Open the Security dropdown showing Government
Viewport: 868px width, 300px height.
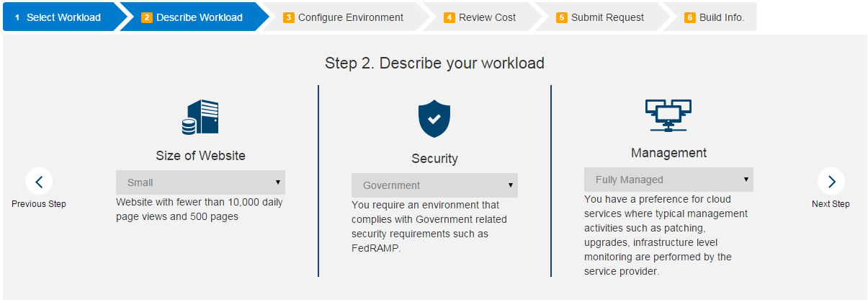tap(434, 185)
